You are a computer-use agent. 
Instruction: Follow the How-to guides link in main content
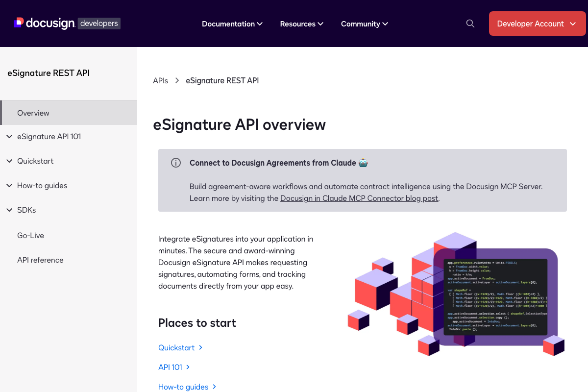(187, 387)
